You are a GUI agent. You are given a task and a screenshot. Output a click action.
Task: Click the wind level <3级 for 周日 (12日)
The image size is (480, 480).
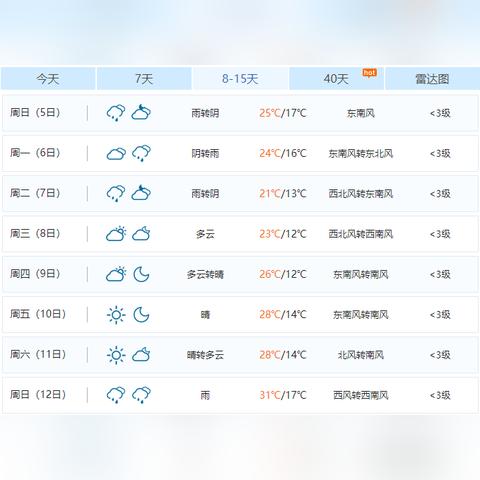440,396
